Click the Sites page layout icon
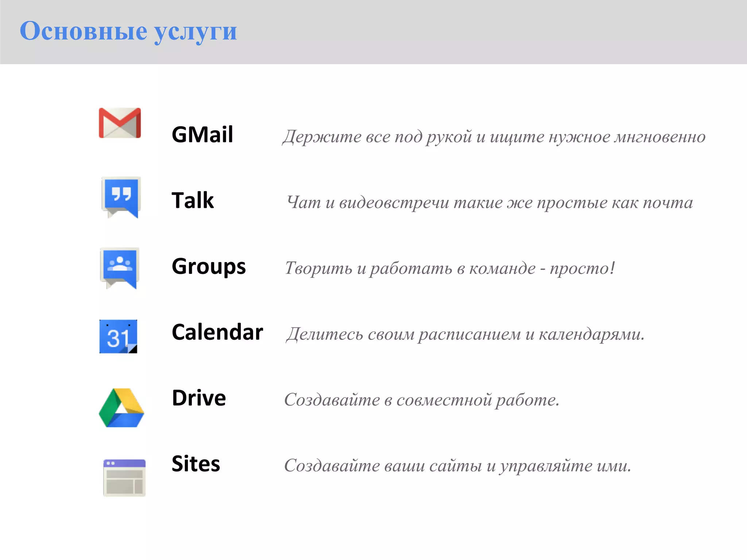The image size is (747, 560). point(124,478)
